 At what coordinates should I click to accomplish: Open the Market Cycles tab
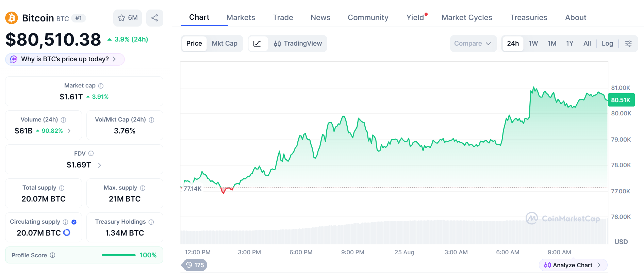[467, 17]
